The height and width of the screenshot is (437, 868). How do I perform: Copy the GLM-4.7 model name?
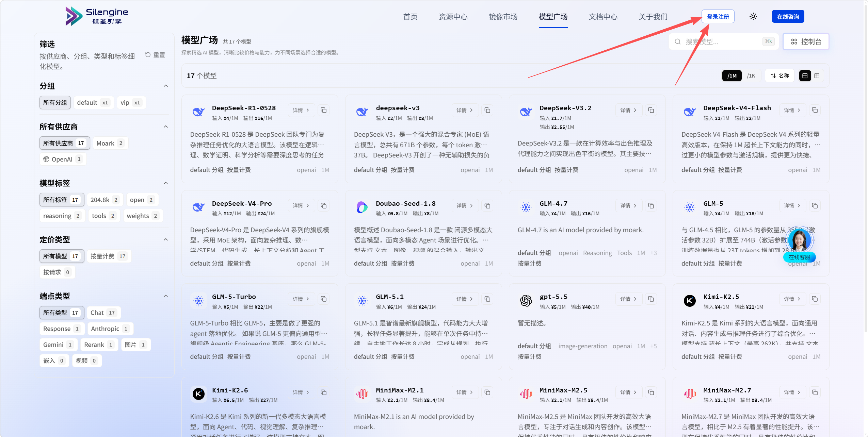click(x=651, y=206)
